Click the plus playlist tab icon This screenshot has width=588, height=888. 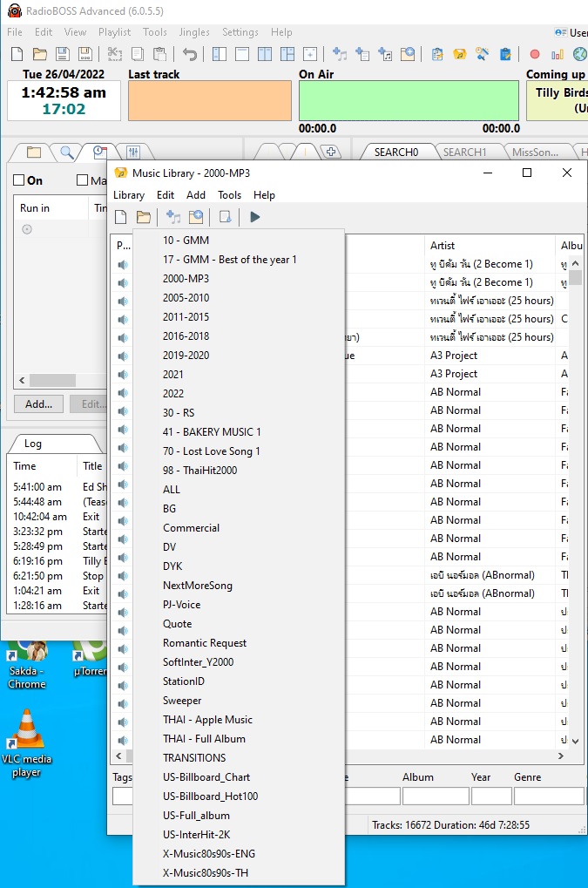[x=331, y=152]
